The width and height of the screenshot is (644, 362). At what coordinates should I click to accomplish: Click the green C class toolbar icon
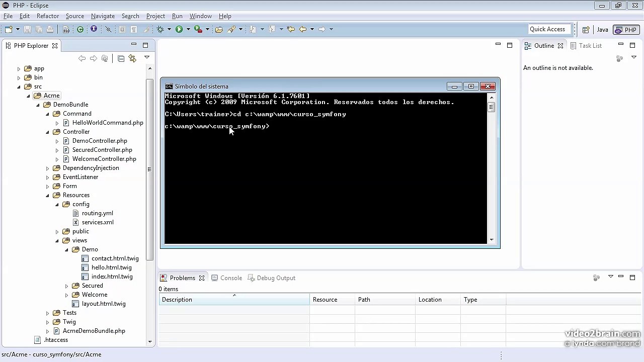click(x=80, y=30)
